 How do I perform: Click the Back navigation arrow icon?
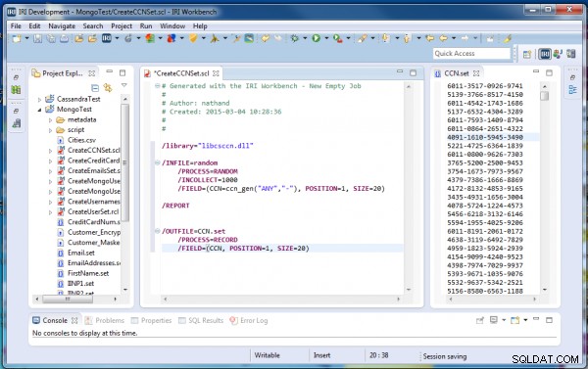pos(443,38)
